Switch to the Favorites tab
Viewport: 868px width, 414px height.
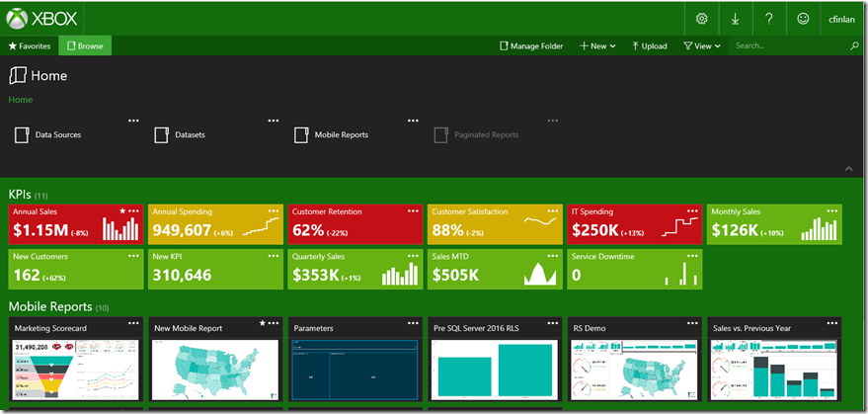click(x=30, y=46)
